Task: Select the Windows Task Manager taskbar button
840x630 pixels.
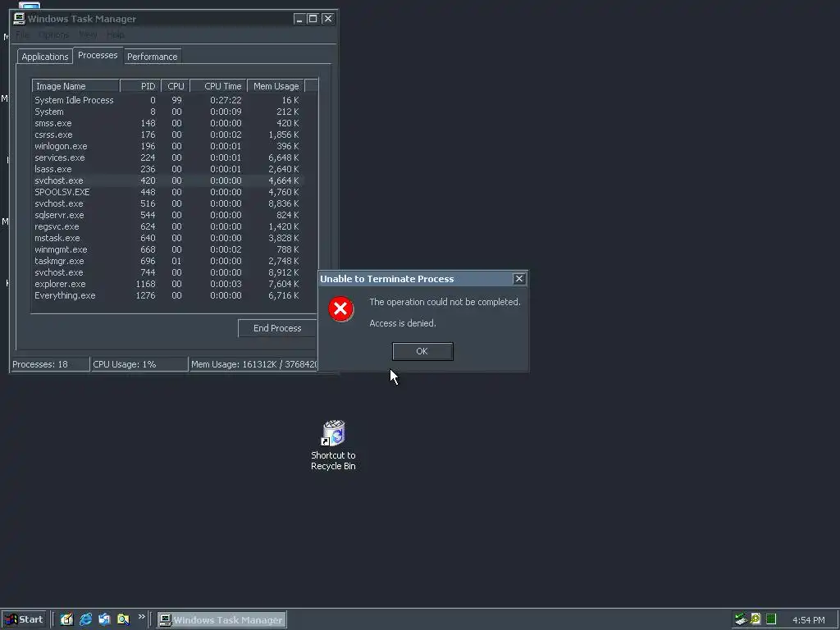Action: 221,620
